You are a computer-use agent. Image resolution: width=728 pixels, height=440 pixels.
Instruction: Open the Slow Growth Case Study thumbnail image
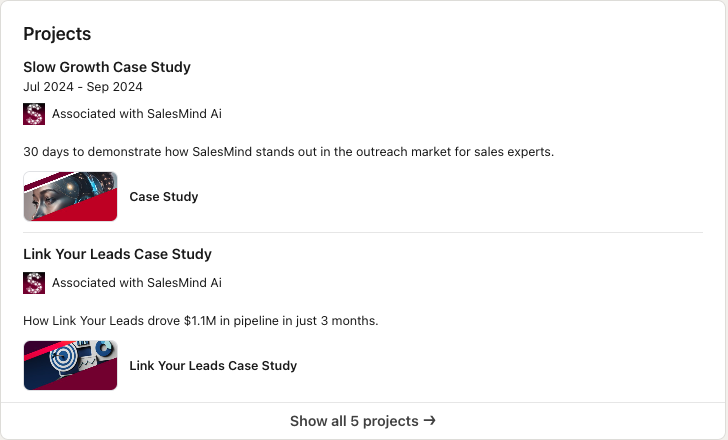pos(70,197)
